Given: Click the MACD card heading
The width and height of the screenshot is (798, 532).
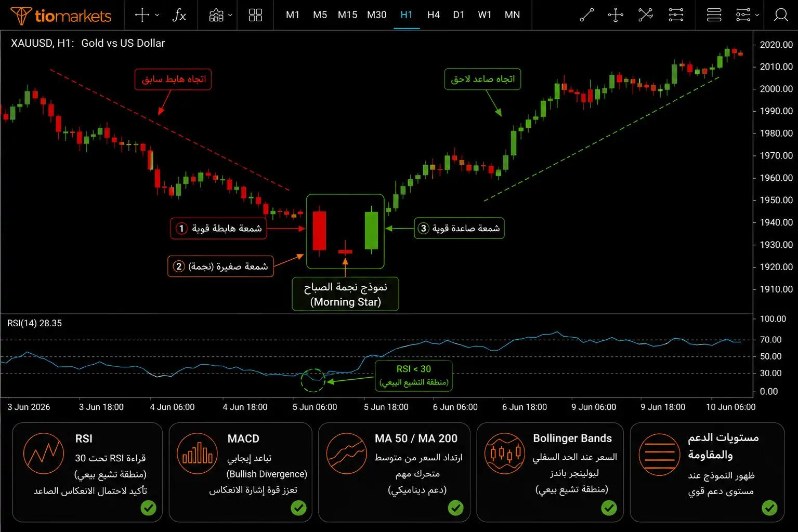Looking at the screenshot, I should [x=243, y=439].
